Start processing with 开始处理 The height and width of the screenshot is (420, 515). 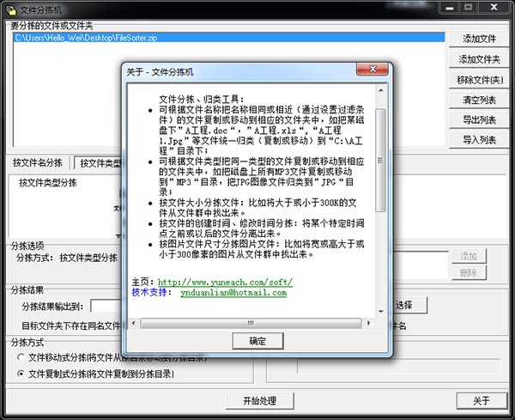259,400
